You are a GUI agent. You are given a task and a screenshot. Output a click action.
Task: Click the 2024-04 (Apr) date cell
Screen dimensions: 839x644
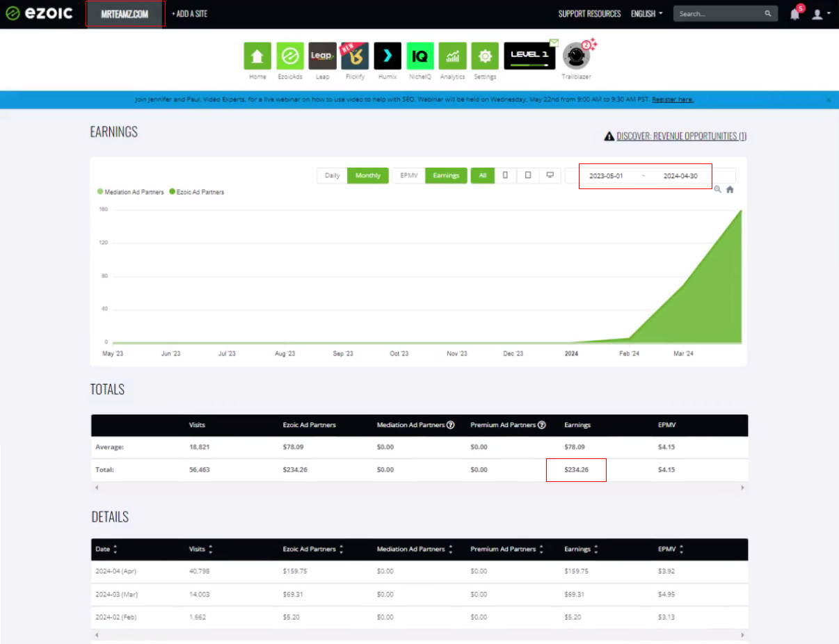pos(116,572)
